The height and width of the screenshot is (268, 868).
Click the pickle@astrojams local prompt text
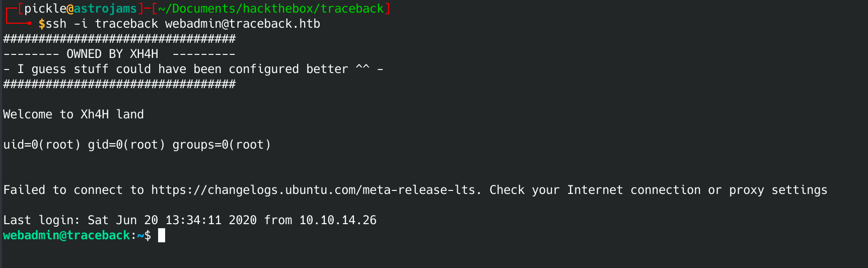pos(81,9)
